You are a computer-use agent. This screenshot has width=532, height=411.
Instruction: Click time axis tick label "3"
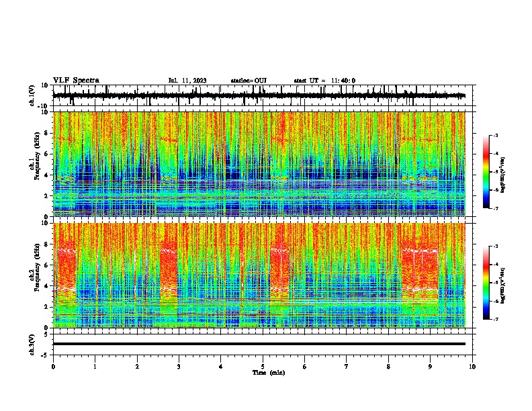pyautogui.click(x=179, y=367)
